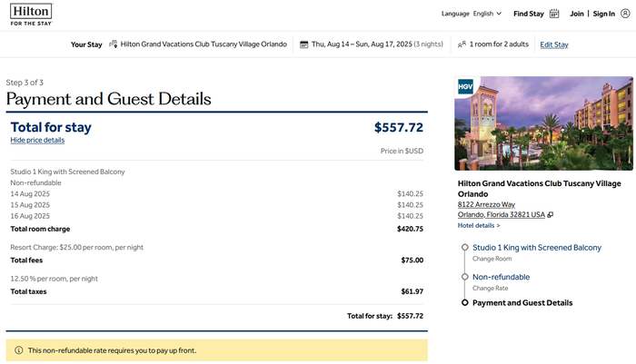This screenshot has width=636, height=364.
Task: Click the Step 3 of 3 label
Action: [x=25, y=83]
